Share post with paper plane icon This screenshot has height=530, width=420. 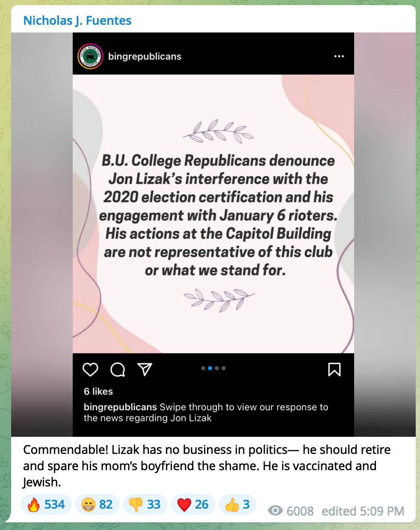[145, 369]
